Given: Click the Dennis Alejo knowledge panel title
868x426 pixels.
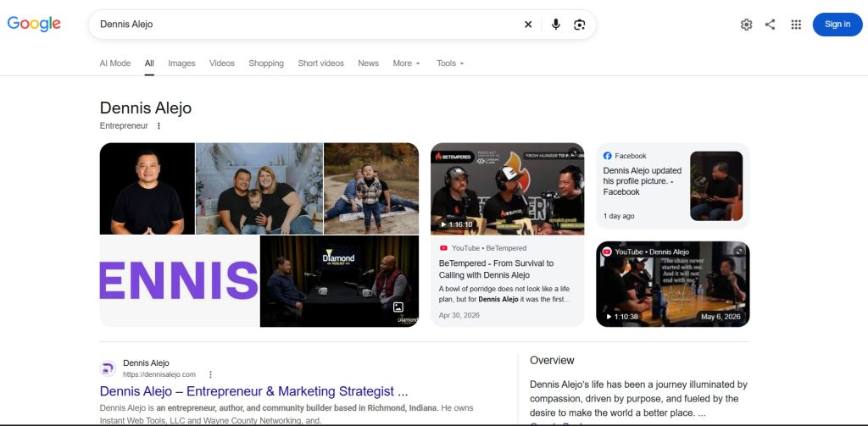Looking at the screenshot, I should 146,108.
